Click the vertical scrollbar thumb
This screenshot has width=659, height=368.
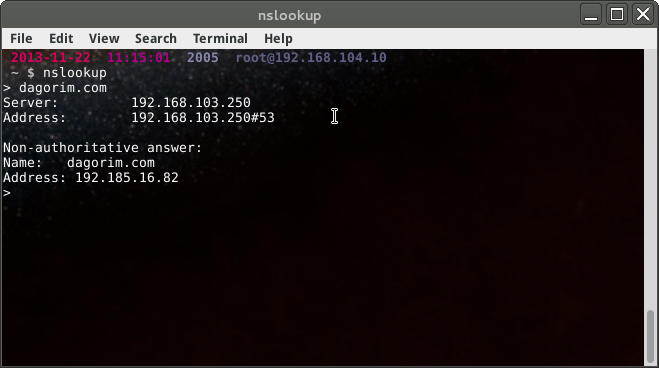coord(651,336)
